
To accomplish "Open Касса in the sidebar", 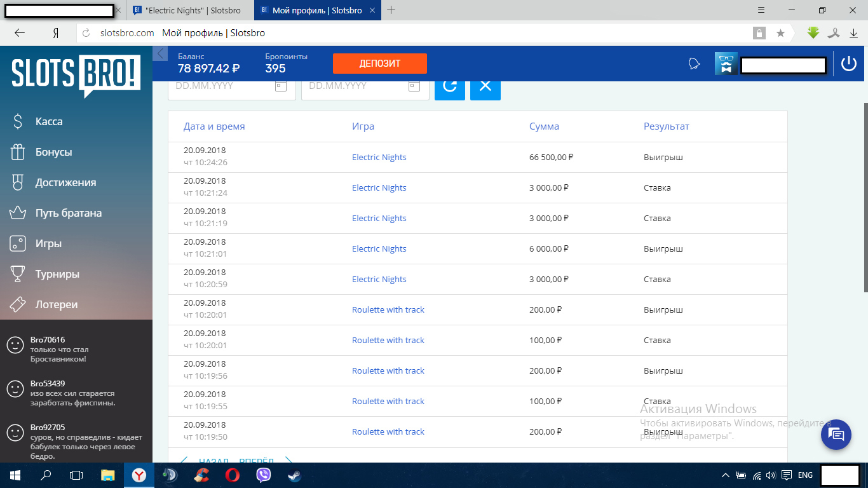I will [49, 121].
